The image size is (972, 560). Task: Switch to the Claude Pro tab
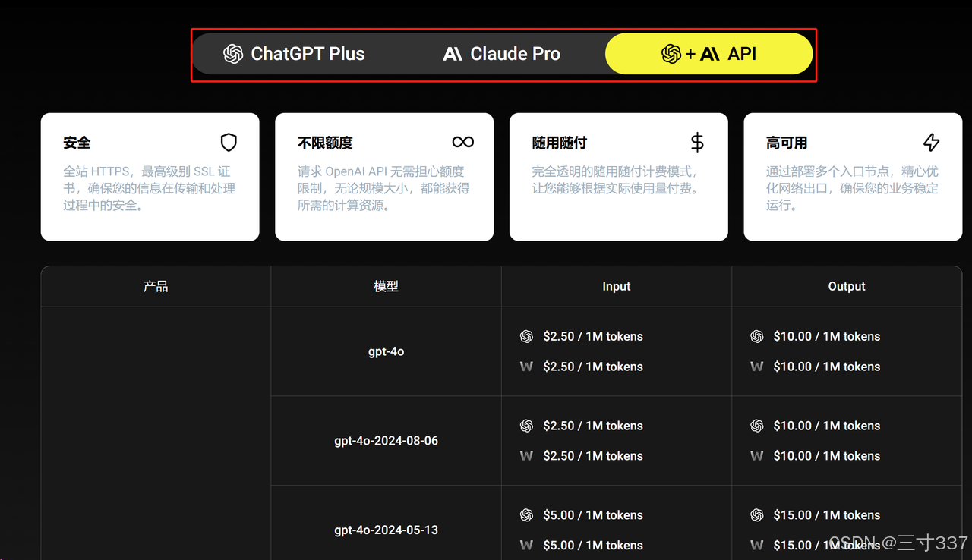[x=501, y=54]
